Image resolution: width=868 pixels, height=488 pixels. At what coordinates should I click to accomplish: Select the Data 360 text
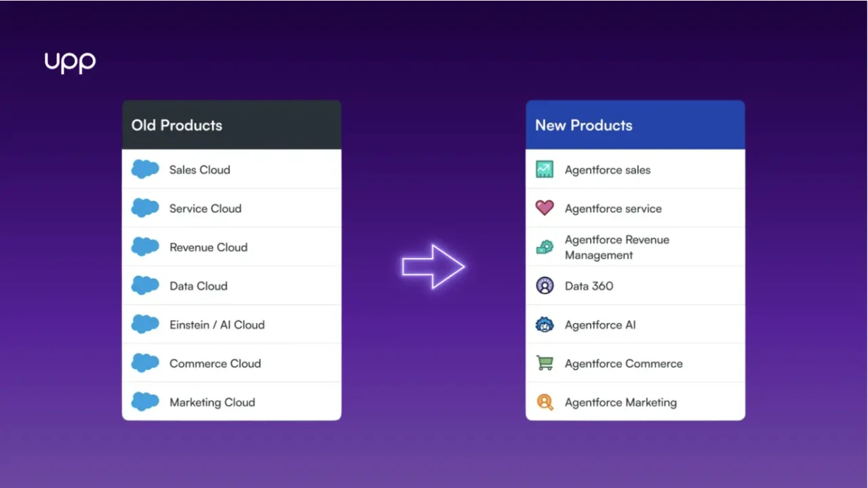pyautogui.click(x=589, y=286)
